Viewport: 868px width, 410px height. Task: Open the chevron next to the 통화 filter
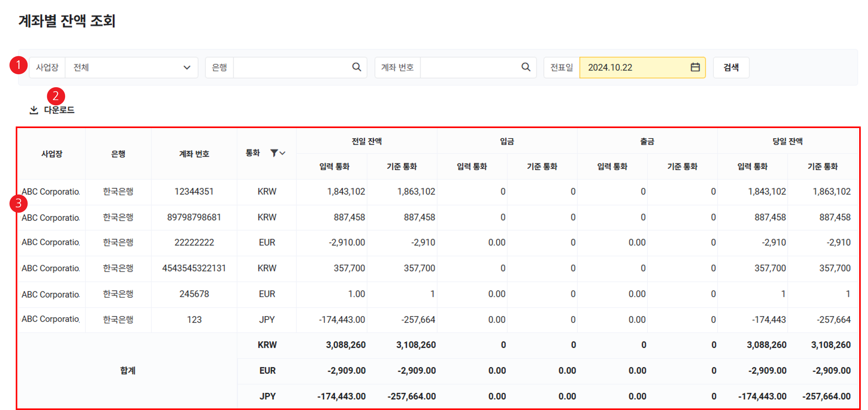(x=283, y=153)
